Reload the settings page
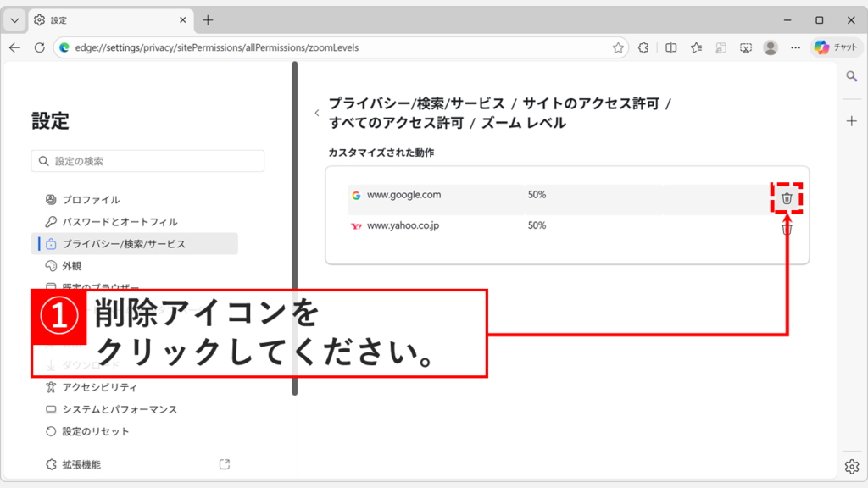868x488 pixels. 39,48
